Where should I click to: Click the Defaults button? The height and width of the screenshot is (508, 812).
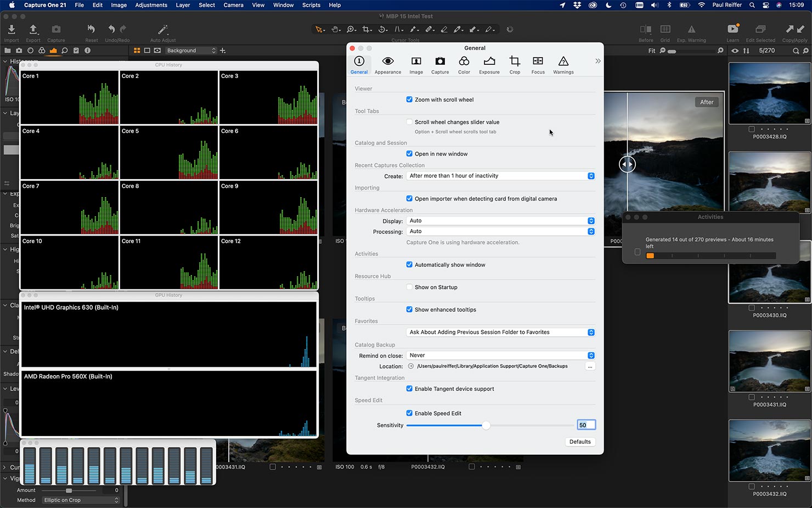(x=580, y=442)
